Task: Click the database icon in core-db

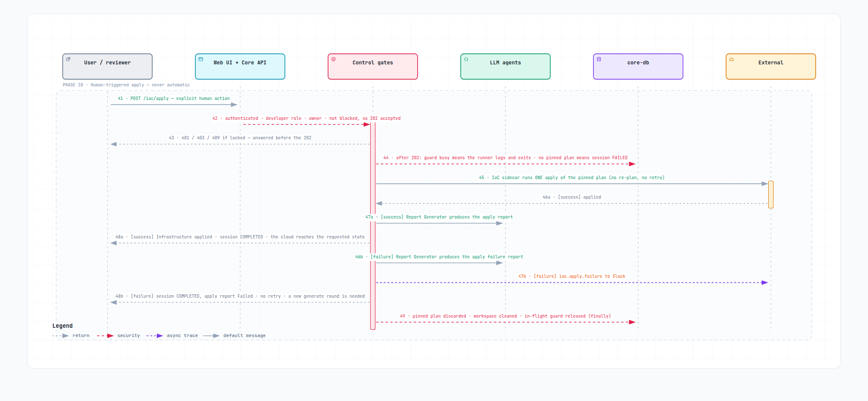Action: 599,59
